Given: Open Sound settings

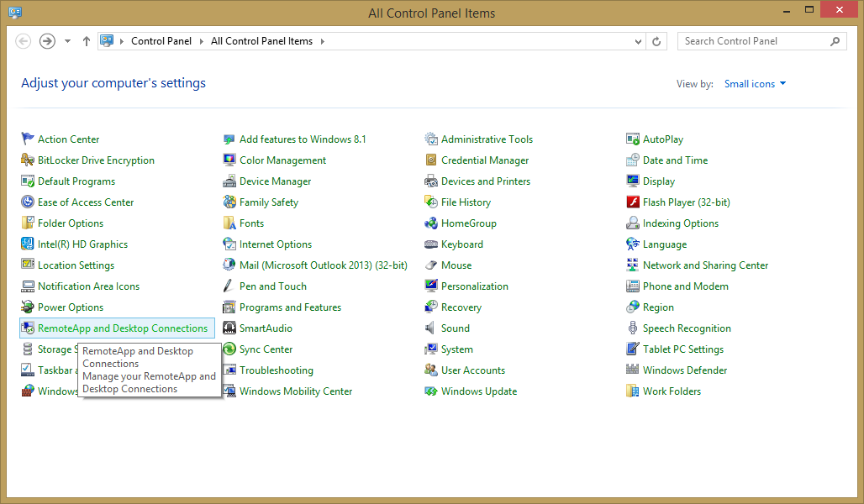Looking at the screenshot, I should click(x=456, y=328).
